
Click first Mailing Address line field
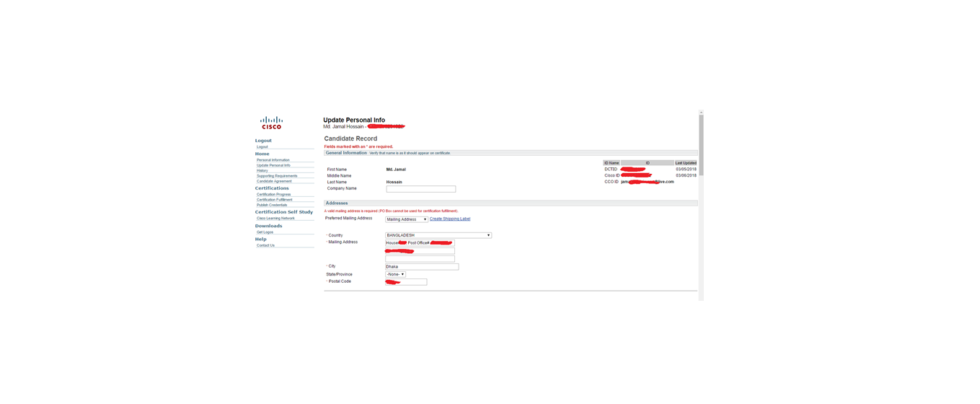420,243
